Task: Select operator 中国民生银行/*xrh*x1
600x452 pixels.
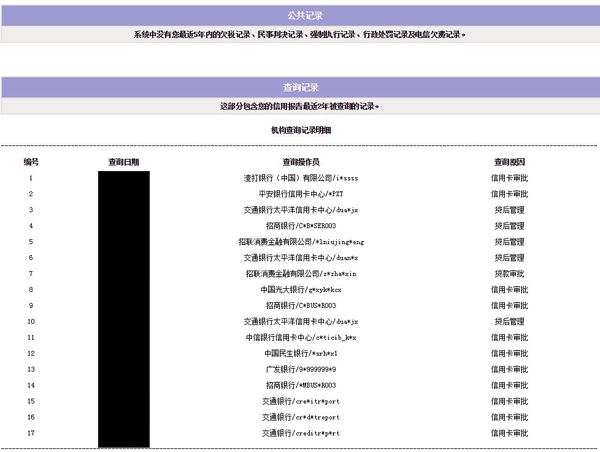Action: (x=301, y=353)
